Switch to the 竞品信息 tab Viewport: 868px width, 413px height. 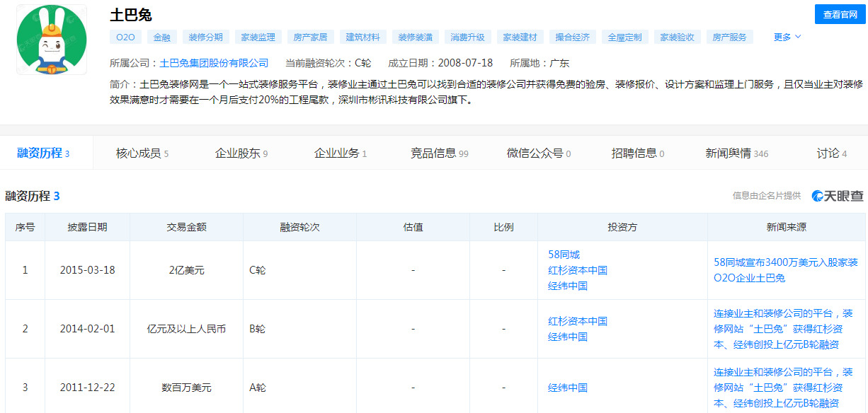tap(440, 153)
